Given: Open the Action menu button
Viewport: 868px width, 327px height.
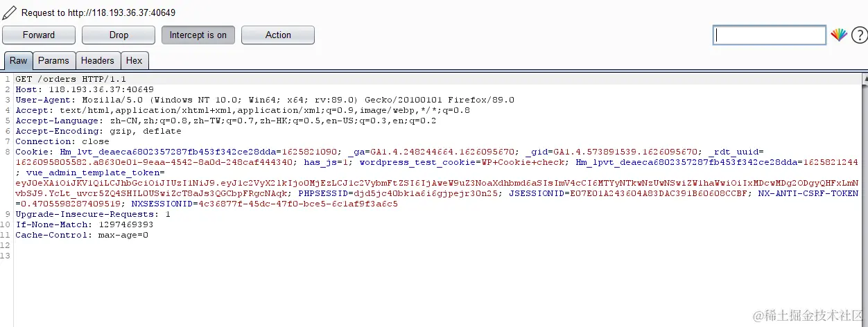Looking at the screenshot, I should coord(278,35).
